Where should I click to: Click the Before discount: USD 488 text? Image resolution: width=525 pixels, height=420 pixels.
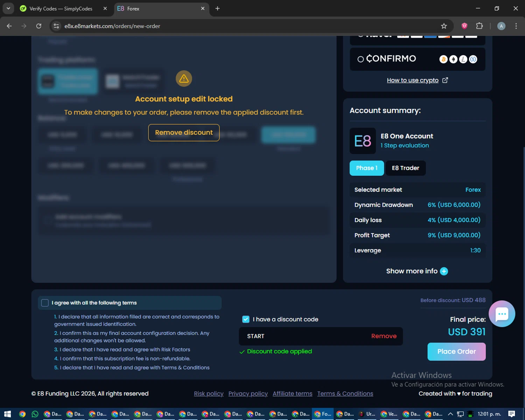click(x=453, y=300)
